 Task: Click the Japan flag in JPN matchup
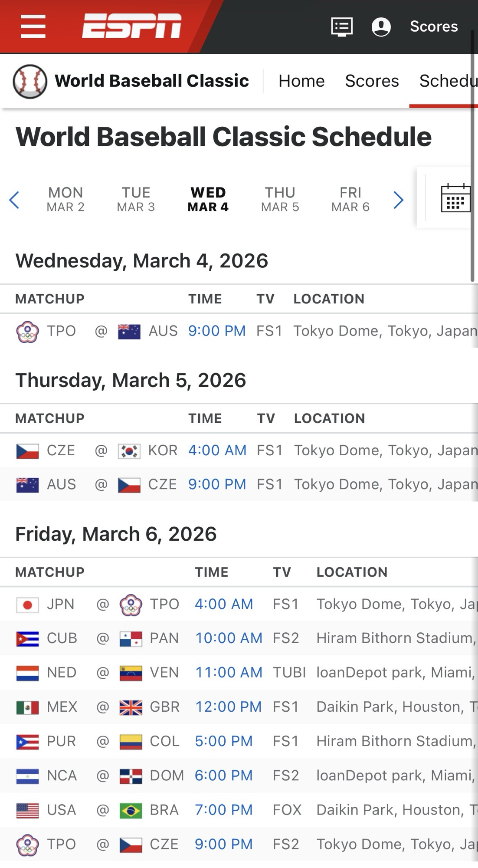coord(27,605)
